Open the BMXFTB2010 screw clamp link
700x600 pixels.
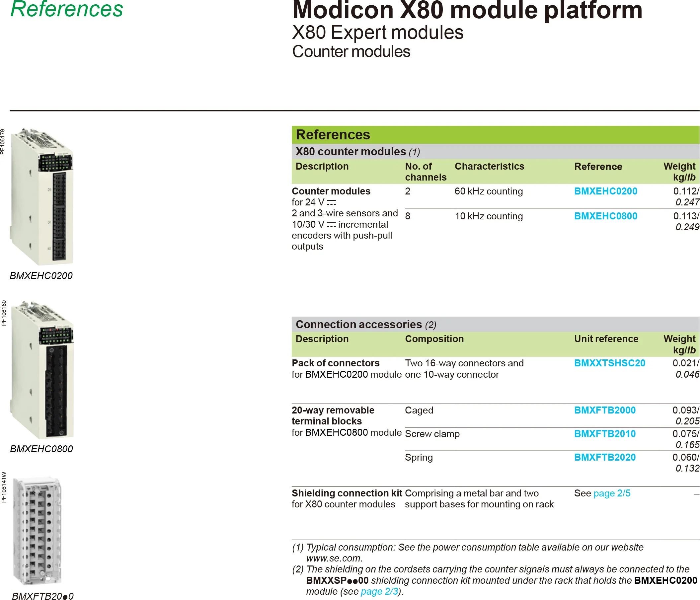pyautogui.click(x=605, y=434)
